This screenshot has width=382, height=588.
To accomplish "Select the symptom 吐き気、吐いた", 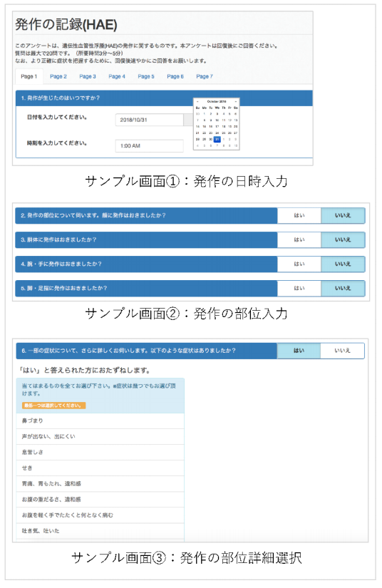I will click(x=100, y=531).
